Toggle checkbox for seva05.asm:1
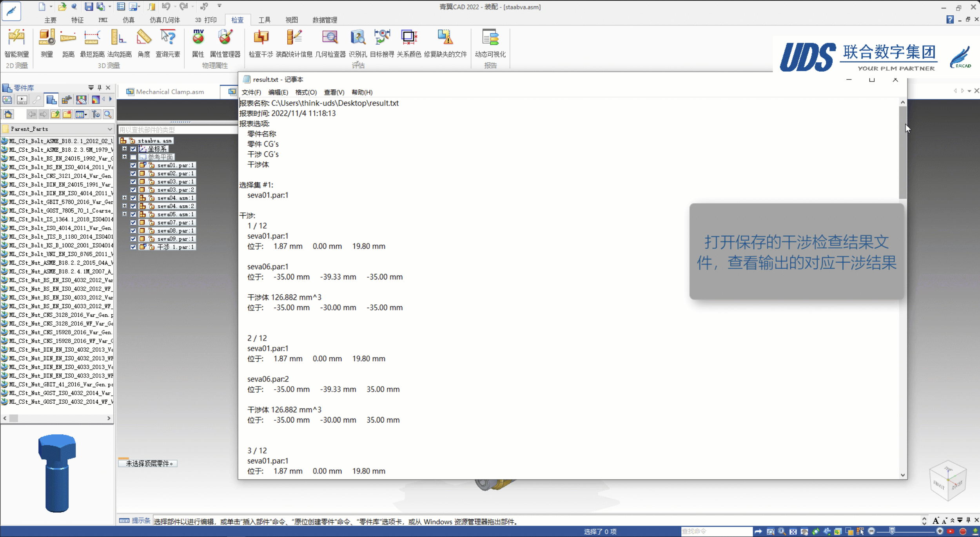This screenshot has height=537, width=980. (133, 214)
